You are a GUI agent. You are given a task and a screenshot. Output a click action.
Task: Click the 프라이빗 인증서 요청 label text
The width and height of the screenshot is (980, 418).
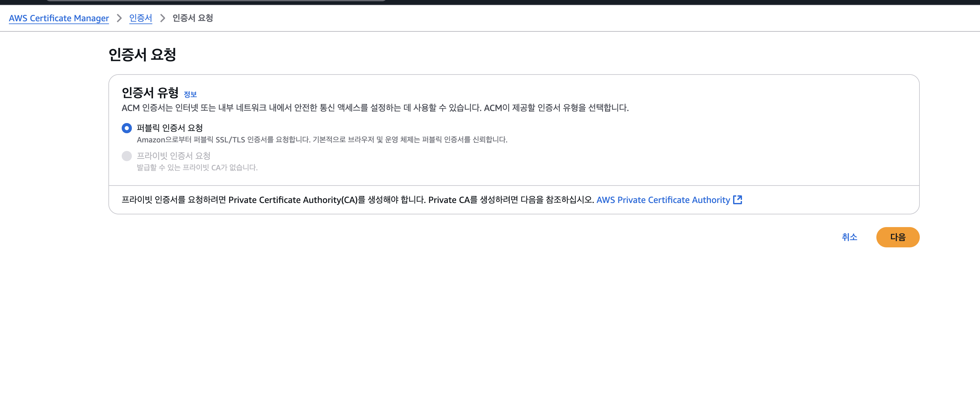coord(173,156)
